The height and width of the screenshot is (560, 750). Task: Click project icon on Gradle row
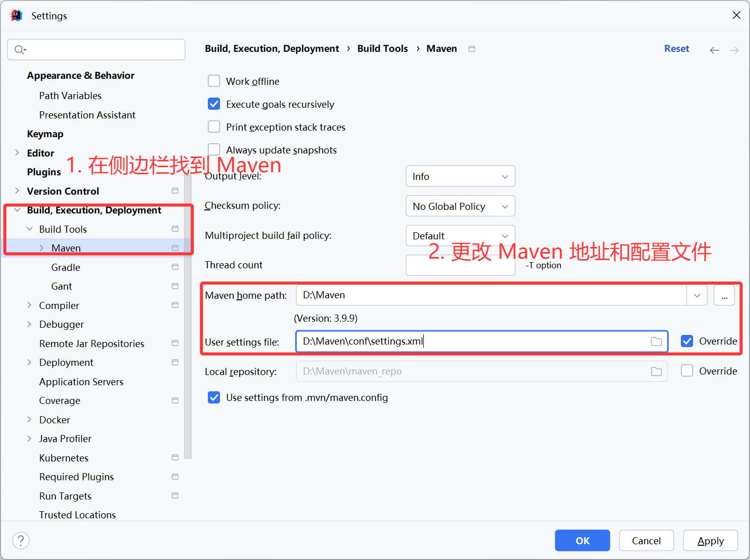[x=175, y=267]
